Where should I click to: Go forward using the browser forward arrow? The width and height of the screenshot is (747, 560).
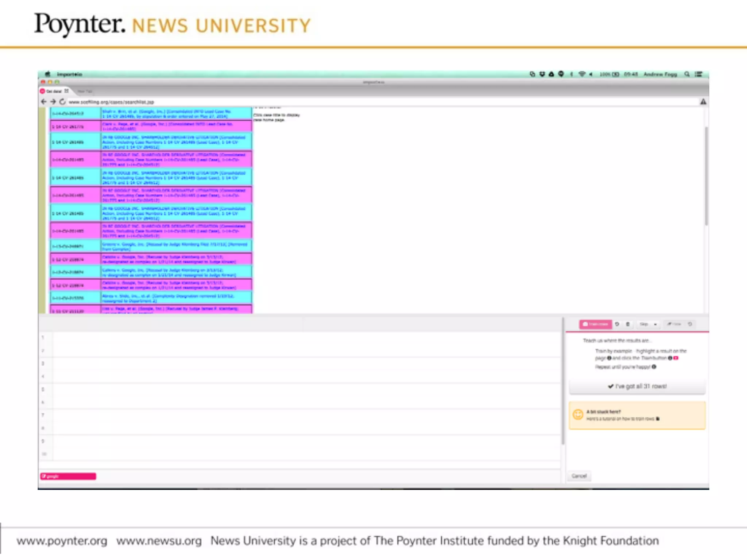click(53, 102)
